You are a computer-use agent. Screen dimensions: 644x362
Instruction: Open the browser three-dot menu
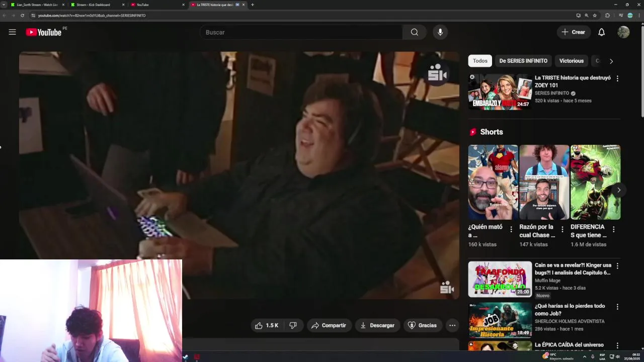639,16
